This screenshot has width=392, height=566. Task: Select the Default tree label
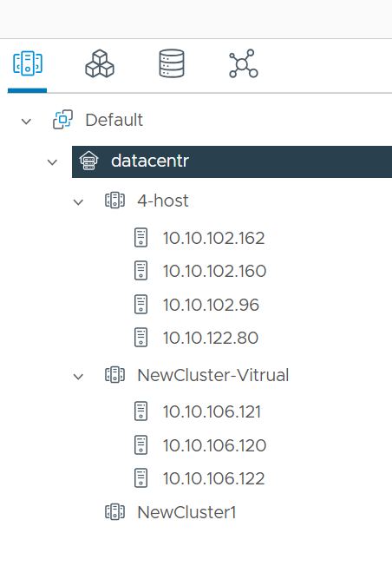pos(114,120)
